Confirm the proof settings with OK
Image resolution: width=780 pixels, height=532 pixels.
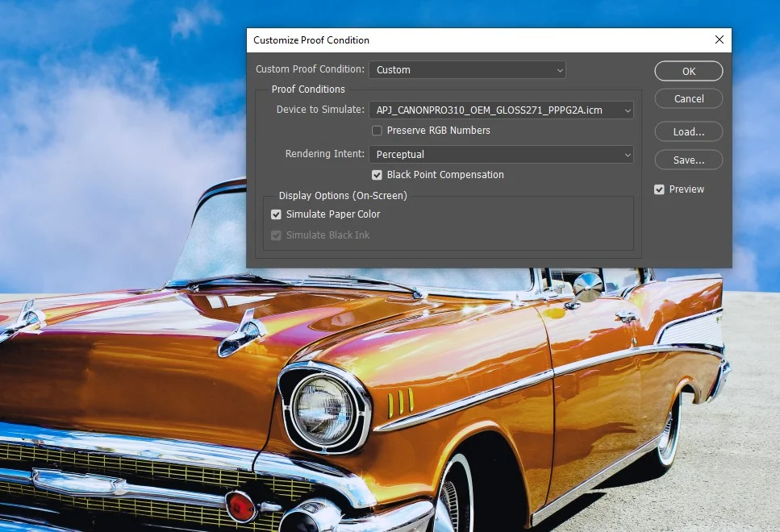[688, 72]
